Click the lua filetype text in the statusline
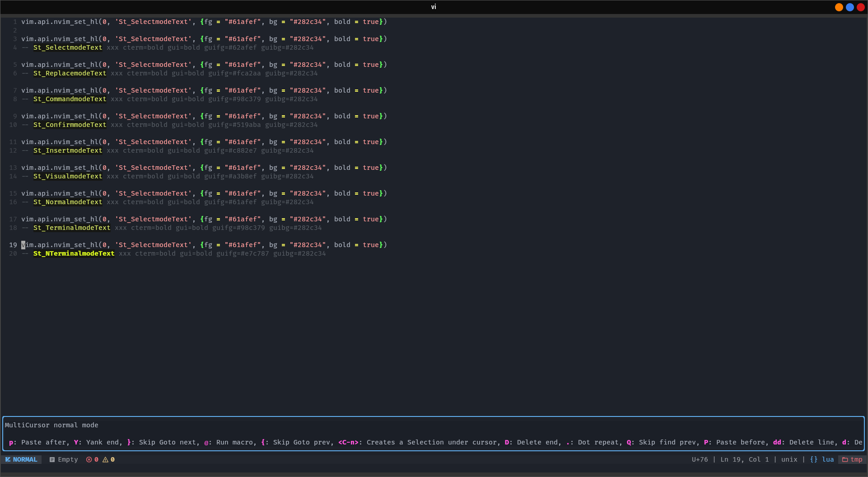Viewport: 868px width, 477px height. (828, 459)
